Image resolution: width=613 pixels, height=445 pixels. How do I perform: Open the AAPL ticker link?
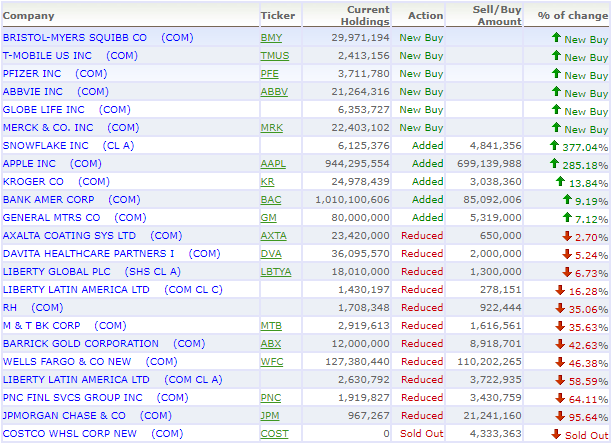[x=273, y=164]
